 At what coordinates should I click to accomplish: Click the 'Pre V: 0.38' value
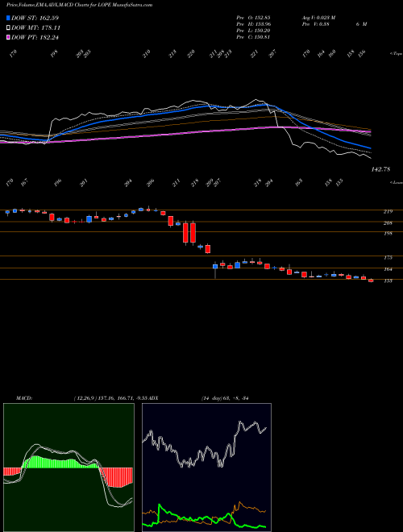pyautogui.click(x=315, y=24)
